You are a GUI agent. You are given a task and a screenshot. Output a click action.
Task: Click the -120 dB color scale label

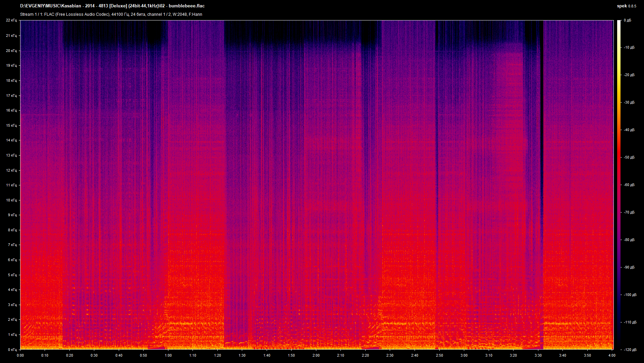point(630,350)
